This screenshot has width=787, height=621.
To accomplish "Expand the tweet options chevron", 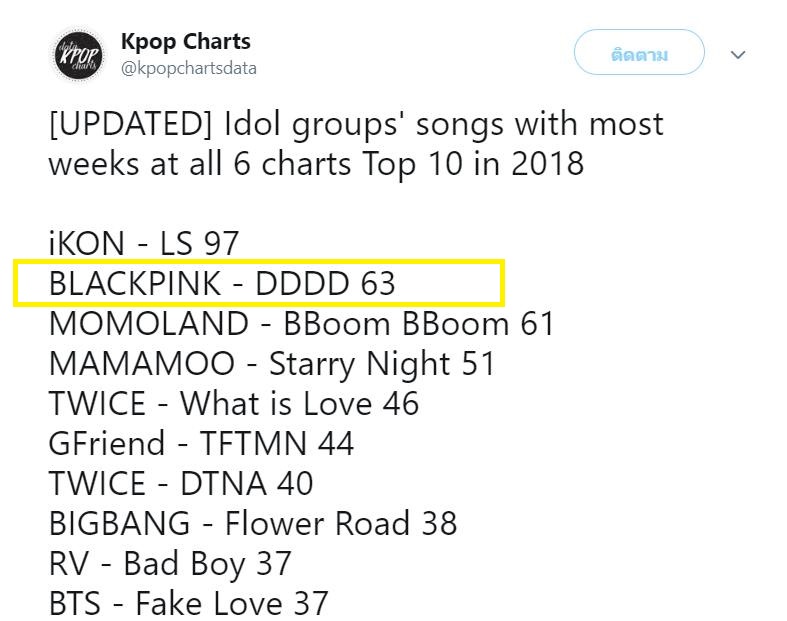I will [738, 55].
